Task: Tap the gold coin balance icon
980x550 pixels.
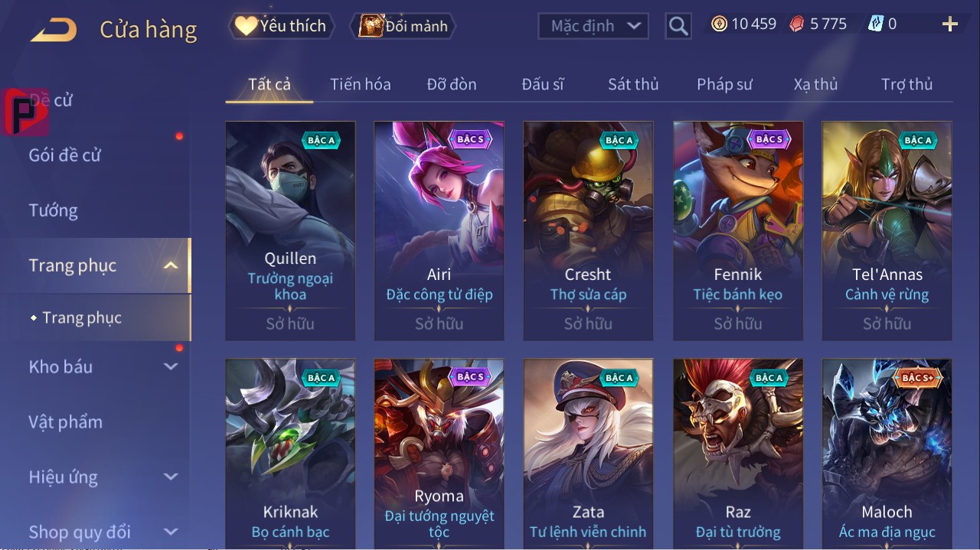Action: (719, 24)
